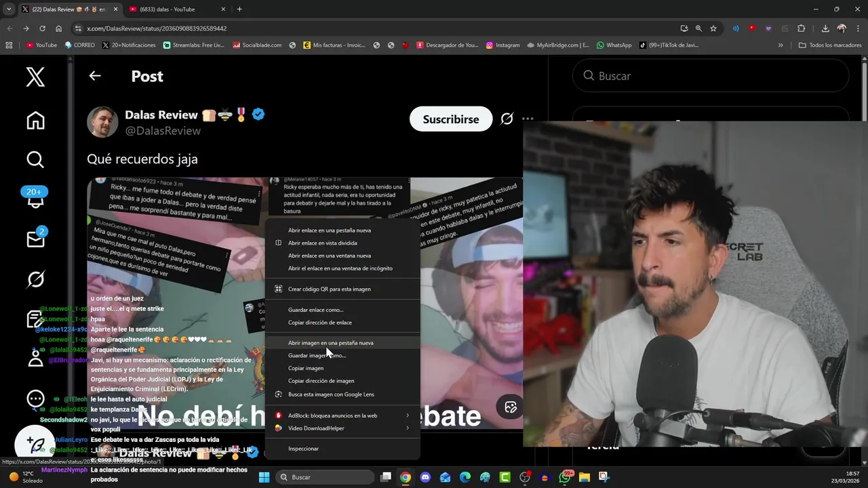The height and width of the screenshot is (488, 868).
Task: Open Grok in the X sidebar
Action: coord(35,279)
